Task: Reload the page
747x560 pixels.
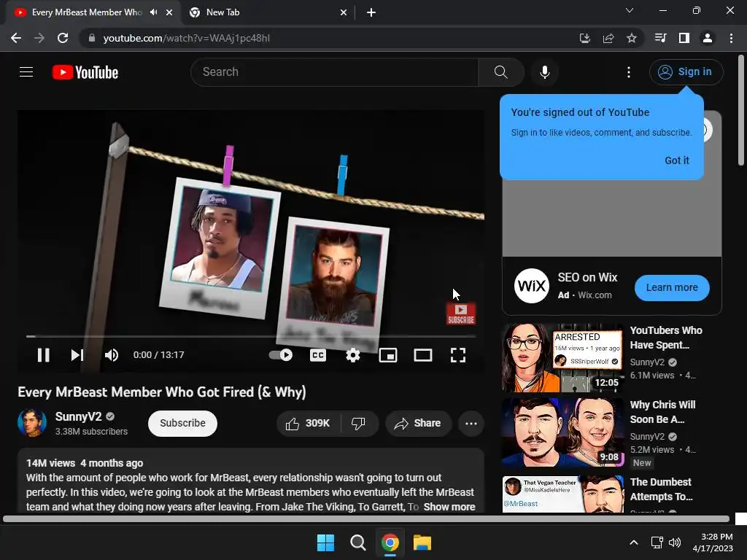Action: 63,38
